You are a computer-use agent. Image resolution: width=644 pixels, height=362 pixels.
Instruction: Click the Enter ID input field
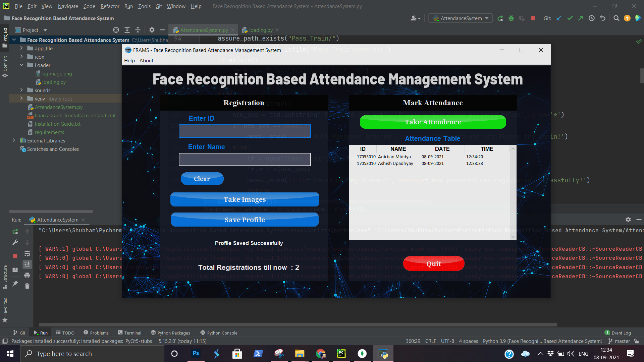(x=245, y=131)
